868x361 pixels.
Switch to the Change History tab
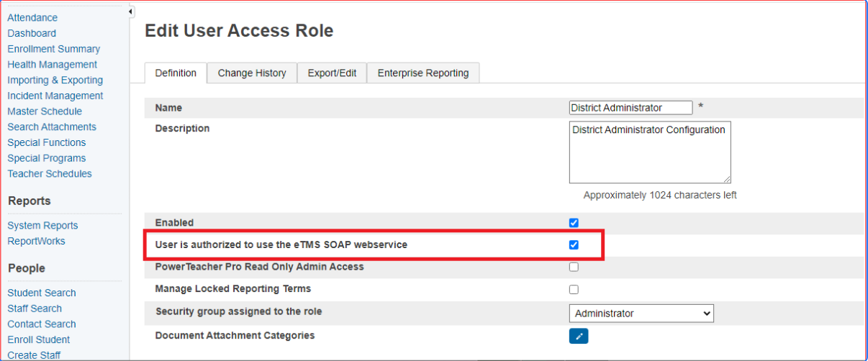(x=252, y=73)
